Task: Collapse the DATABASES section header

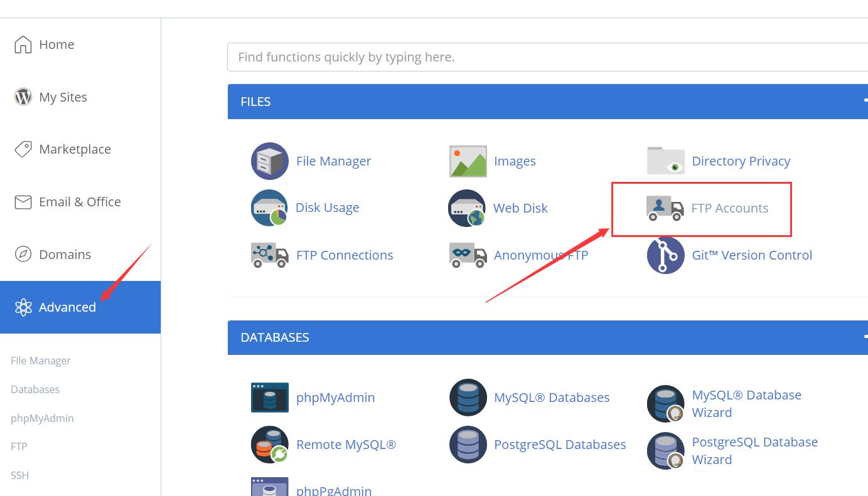Action: tap(864, 337)
